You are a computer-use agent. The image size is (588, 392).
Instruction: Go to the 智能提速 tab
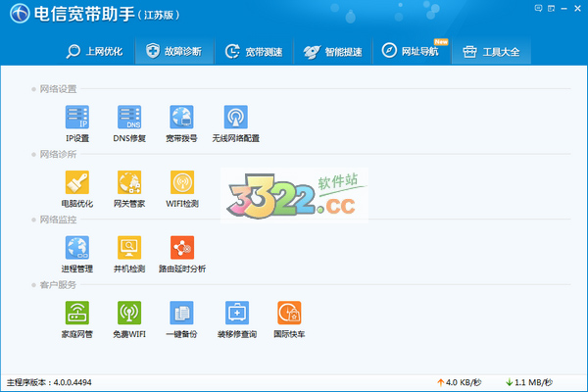point(332,51)
